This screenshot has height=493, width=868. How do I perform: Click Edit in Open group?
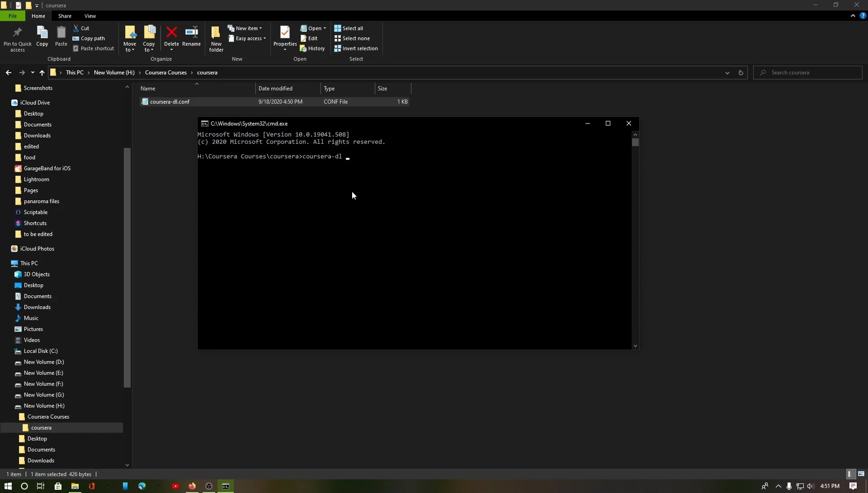pyautogui.click(x=309, y=38)
